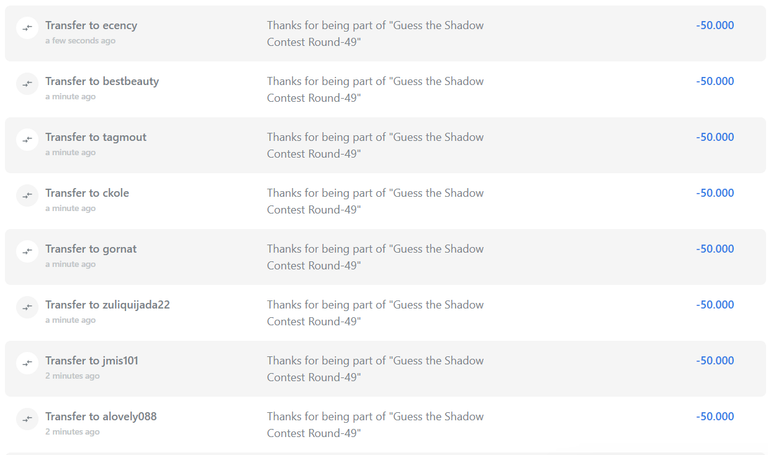
Task: Click the memo text of jmis101 transfer
Action: tap(375, 369)
